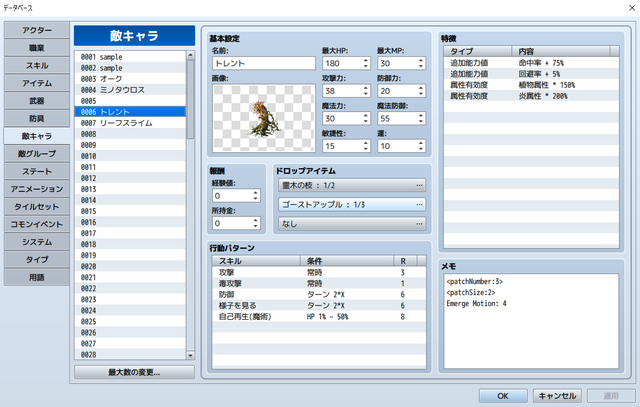Viewport: 640px width, 407px height.
Task: Switch to the アイテム tab
Action: (x=37, y=83)
